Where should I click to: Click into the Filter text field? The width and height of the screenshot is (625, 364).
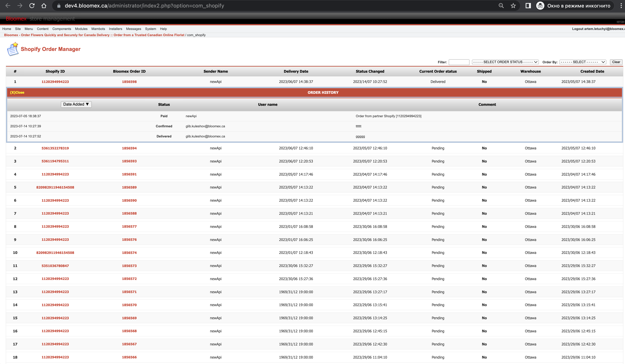tap(459, 62)
